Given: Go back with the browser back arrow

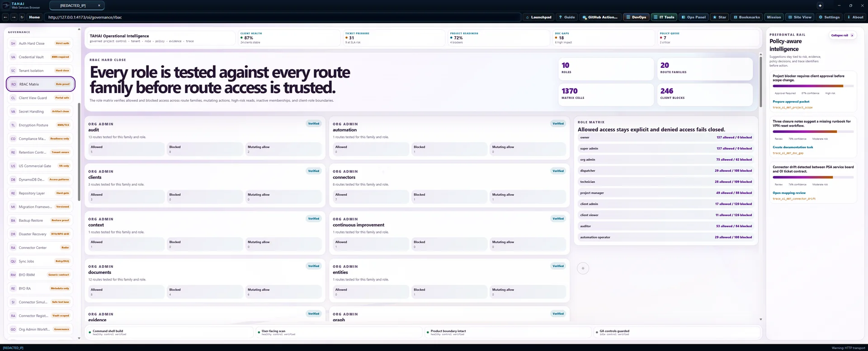Looking at the screenshot, I should [5, 17].
